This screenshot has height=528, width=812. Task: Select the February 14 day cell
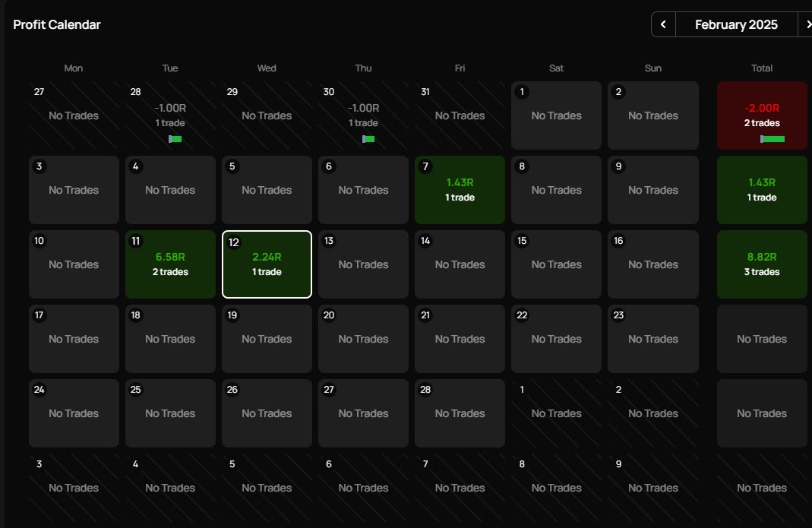tap(460, 264)
